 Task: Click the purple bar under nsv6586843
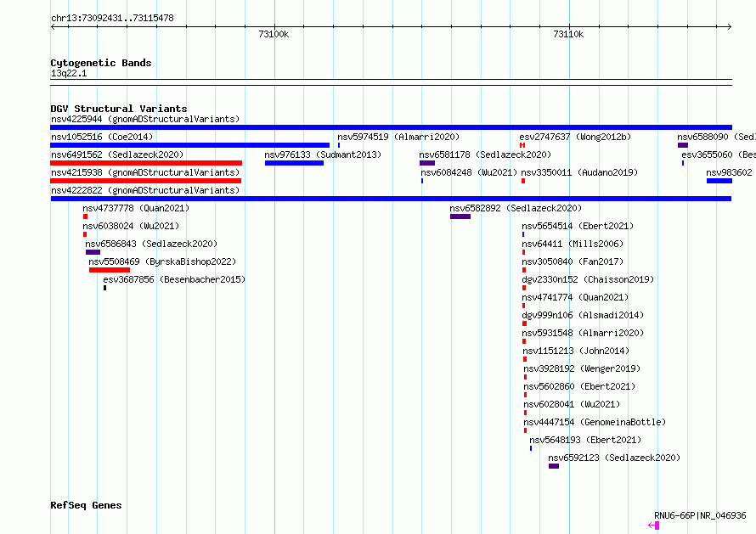click(x=93, y=252)
